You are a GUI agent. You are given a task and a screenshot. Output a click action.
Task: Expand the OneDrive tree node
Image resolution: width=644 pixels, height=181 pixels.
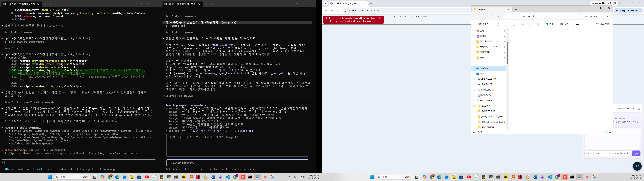click(x=473, y=68)
